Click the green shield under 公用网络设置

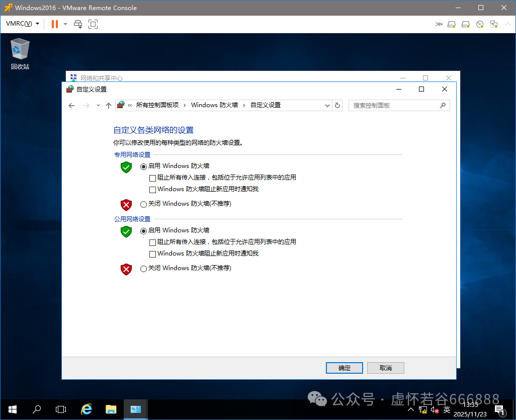126,232
